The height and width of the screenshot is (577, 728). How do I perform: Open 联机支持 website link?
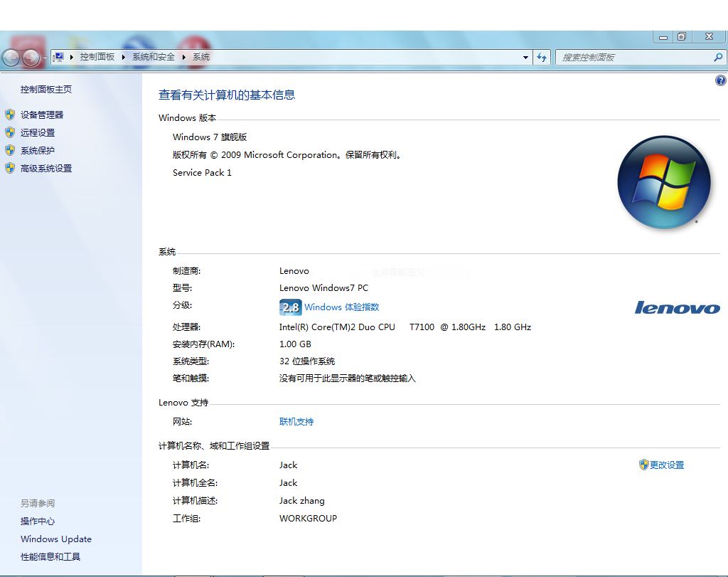coord(296,421)
